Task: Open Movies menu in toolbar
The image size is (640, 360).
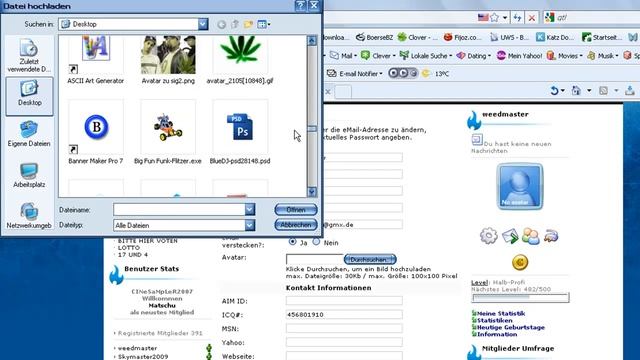Action: tap(565, 56)
